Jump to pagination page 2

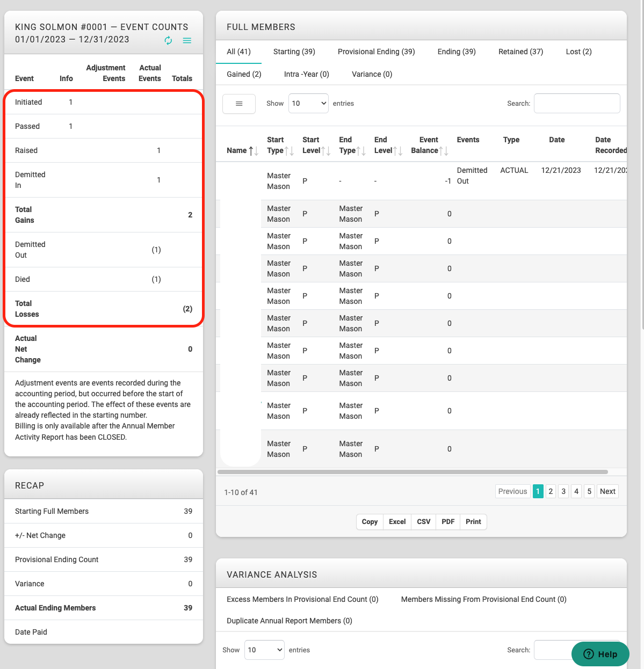tap(551, 491)
